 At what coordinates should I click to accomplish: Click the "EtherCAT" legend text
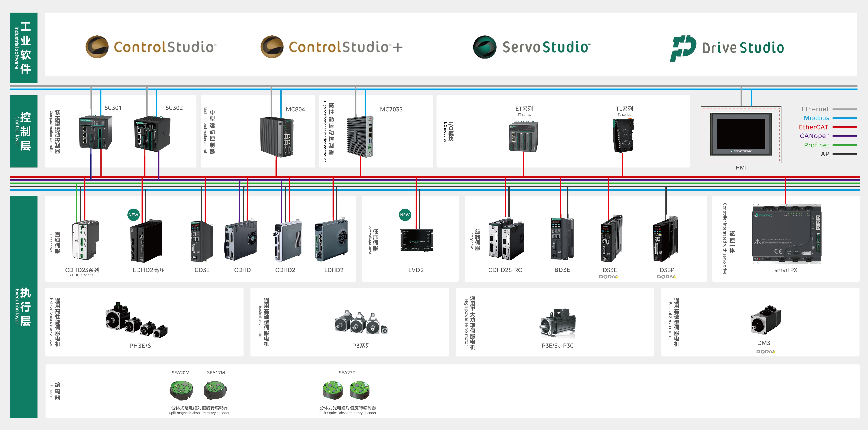point(813,127)
